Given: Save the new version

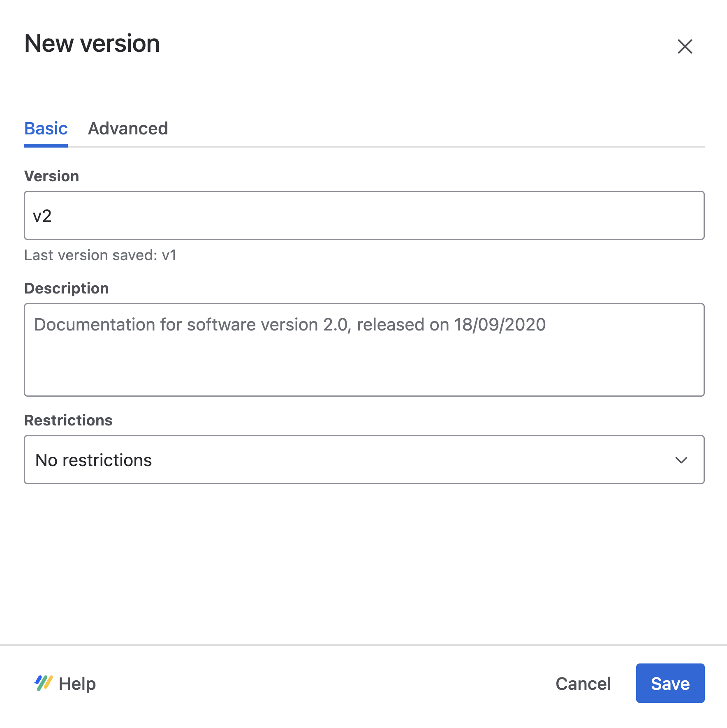Looking at the screenshot, I should (670, 683).
